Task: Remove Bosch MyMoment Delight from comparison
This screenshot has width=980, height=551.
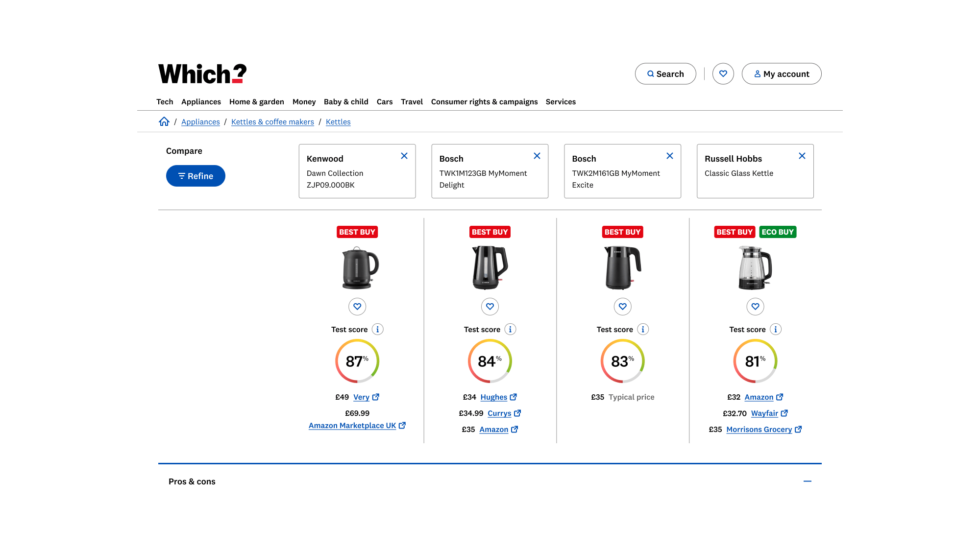Action: 537,156
